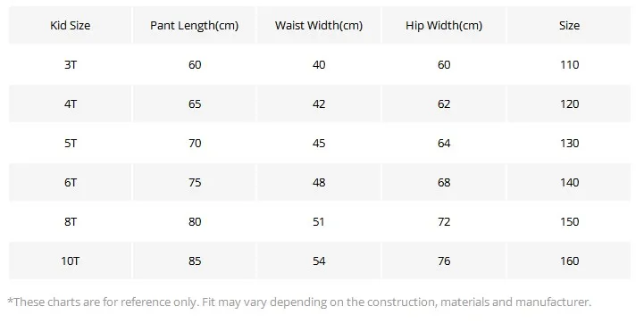644x331 pixels.
Task: Click waist width value 51
Action: 319,222
